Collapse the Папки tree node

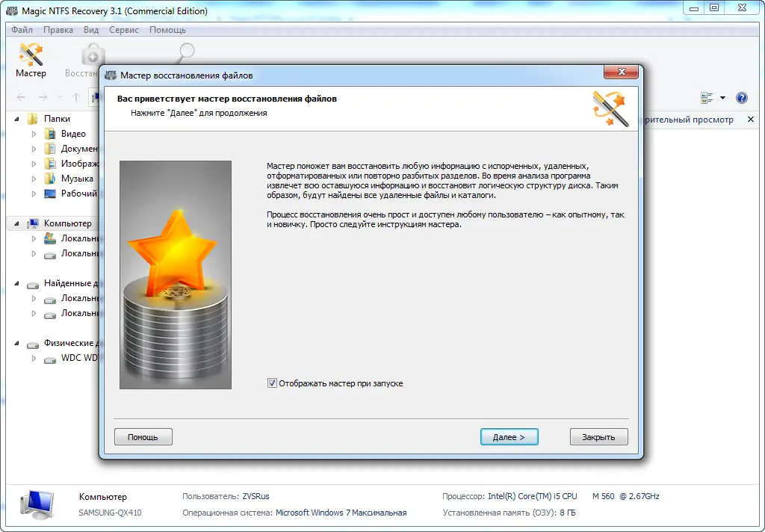click(x=17, y=119)
